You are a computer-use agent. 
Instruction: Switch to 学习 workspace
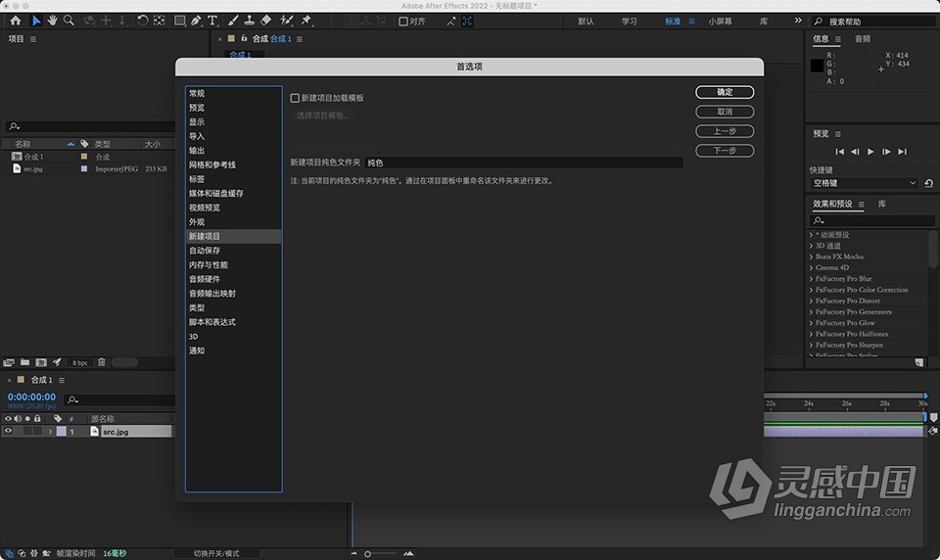pos(629,21)
